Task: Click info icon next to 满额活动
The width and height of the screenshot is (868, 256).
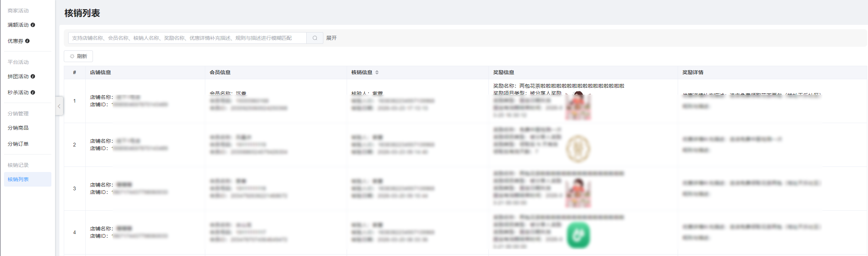Action: [x=33, y=25]
